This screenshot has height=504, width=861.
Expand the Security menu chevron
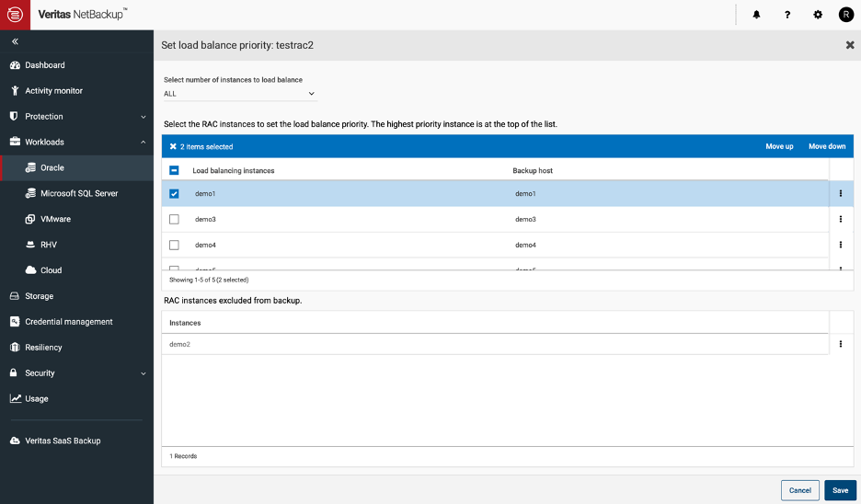[143, 373]
